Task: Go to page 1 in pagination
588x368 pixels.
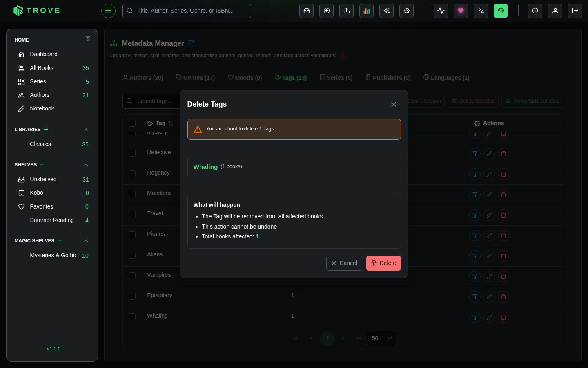Action: 327,338
